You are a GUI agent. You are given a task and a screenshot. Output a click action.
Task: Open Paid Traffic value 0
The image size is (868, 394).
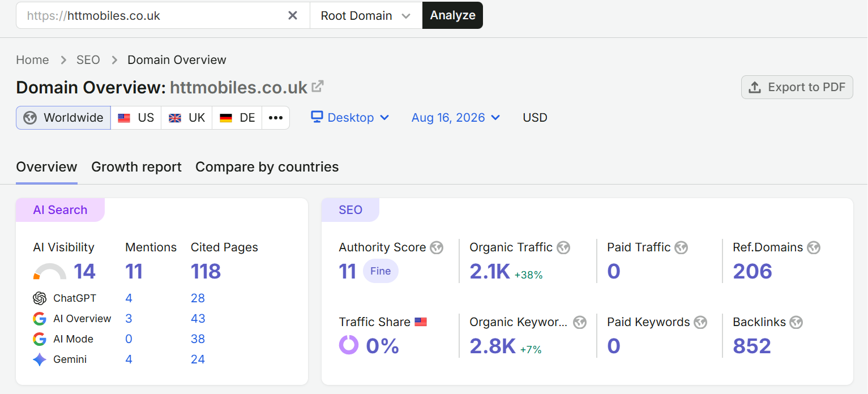[x=614, y=272]
